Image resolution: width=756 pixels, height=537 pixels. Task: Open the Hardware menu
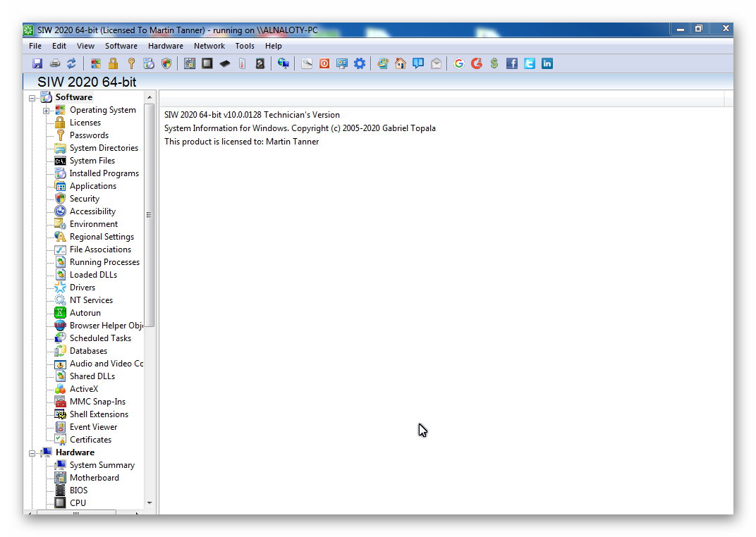click(165, 46)
